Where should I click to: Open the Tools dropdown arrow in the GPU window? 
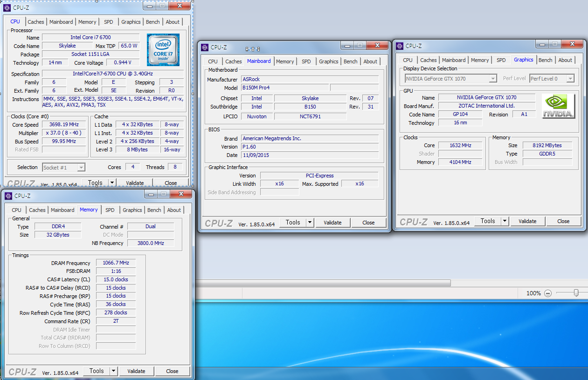pos(505,221)
